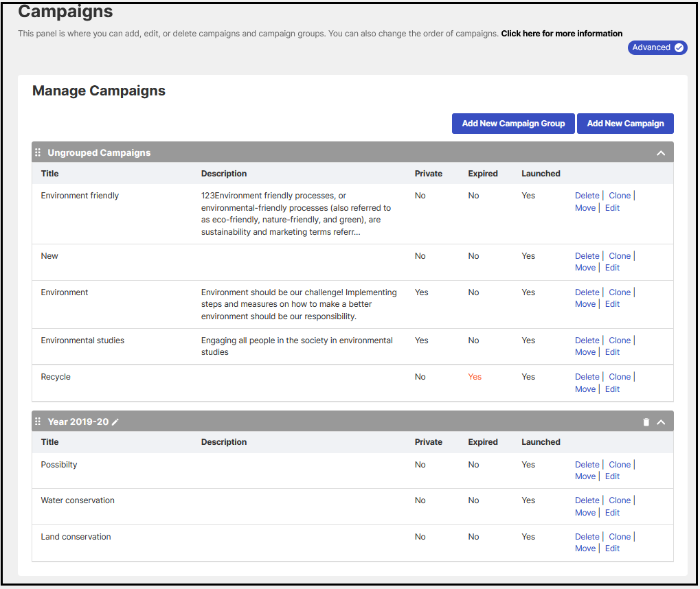This screenshot has width=700, height=589.
Task: Move the Environment campaign
Action: pos(585,304)
